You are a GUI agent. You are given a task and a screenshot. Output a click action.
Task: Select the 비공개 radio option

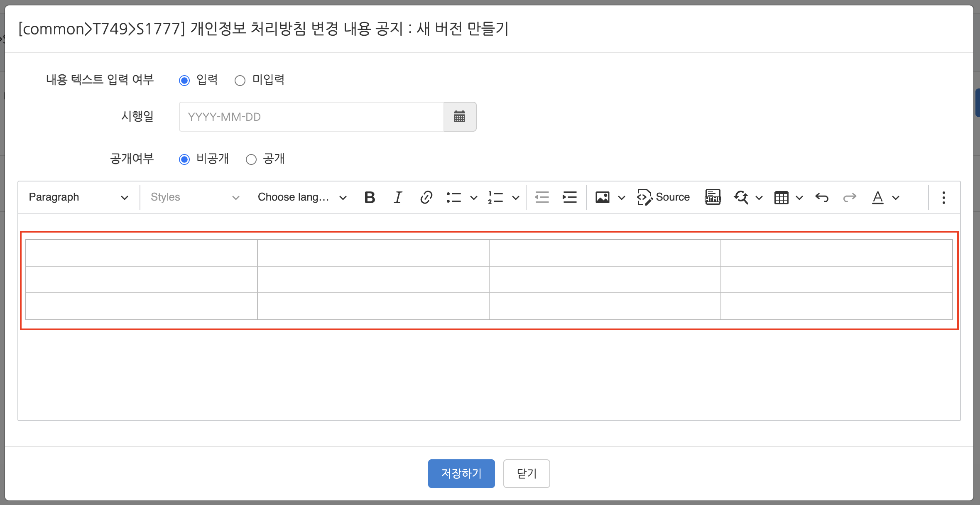[184, 159]
